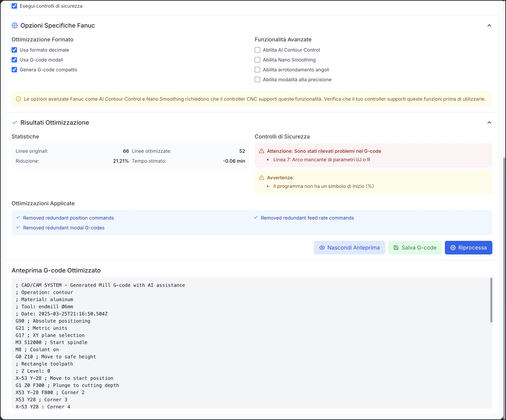Click the info icon in the Fanuc advanced options notice
506x420 pixels.
point(18,99)
